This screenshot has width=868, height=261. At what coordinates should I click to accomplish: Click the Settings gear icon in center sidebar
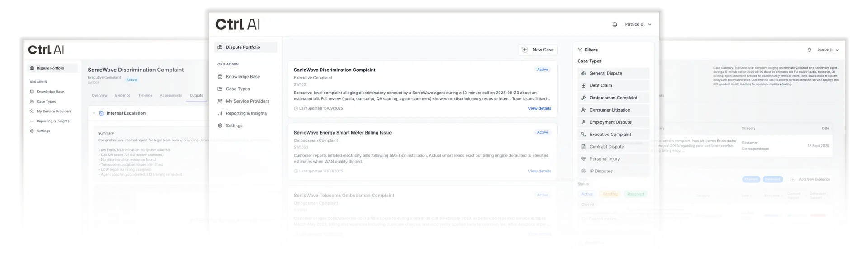click(220, 126)
